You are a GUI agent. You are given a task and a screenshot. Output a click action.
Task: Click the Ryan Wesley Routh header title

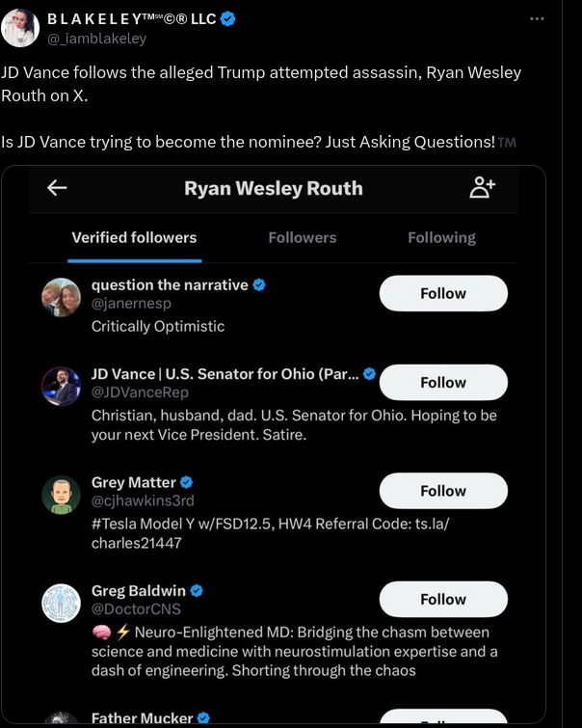[x=274, y=188]
